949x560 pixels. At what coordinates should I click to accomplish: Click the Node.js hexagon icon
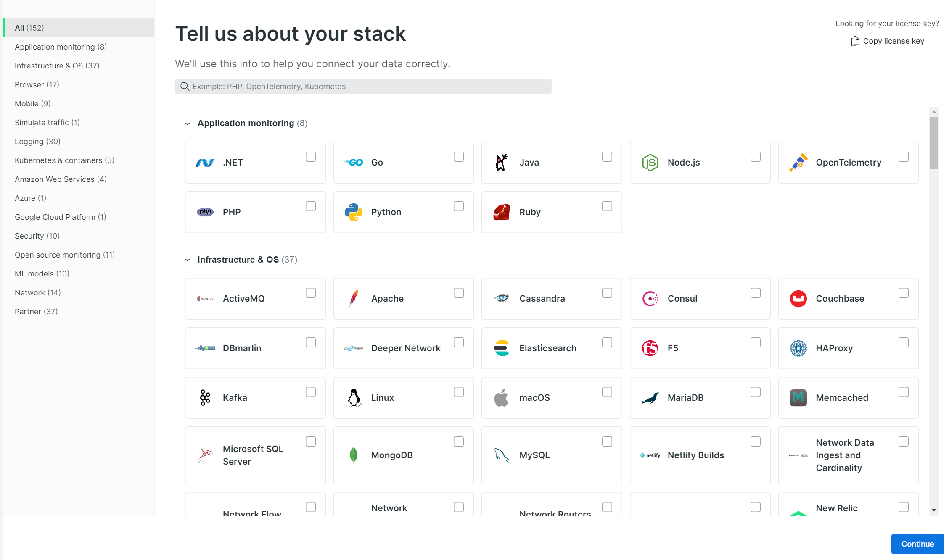(650, 163)
